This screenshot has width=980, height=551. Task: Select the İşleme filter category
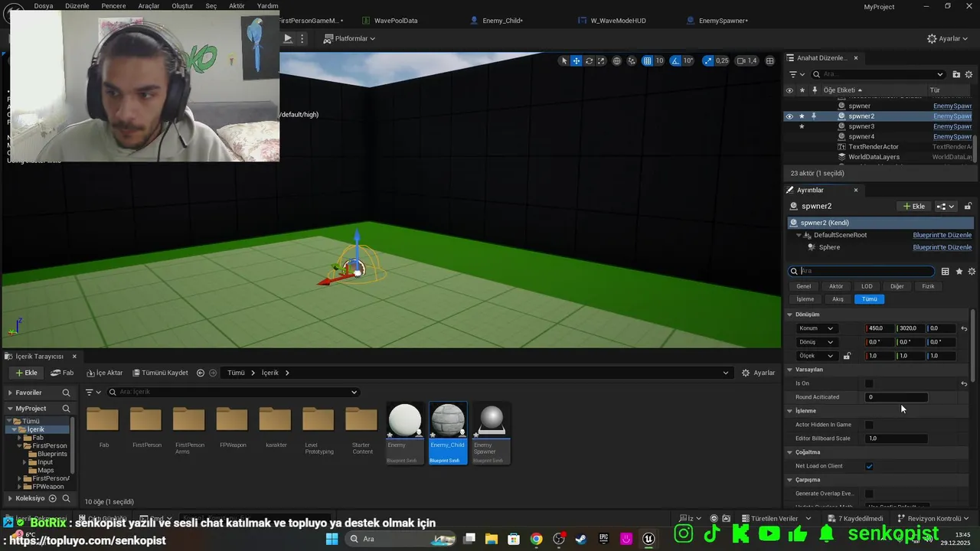coord(805,299)
